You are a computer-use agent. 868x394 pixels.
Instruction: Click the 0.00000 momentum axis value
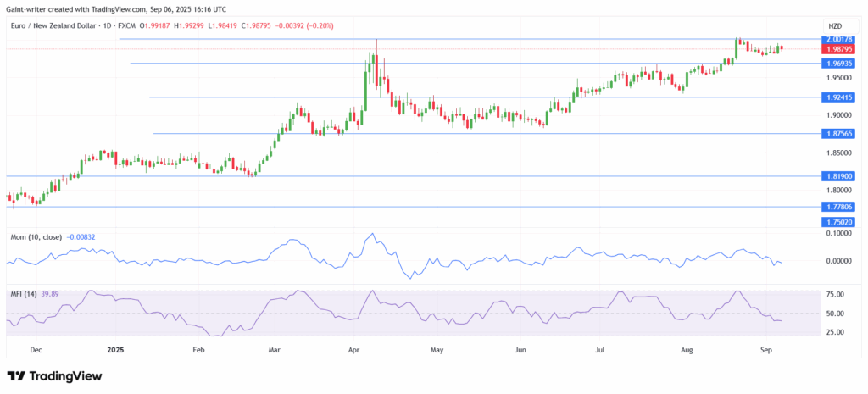point(839,261)
